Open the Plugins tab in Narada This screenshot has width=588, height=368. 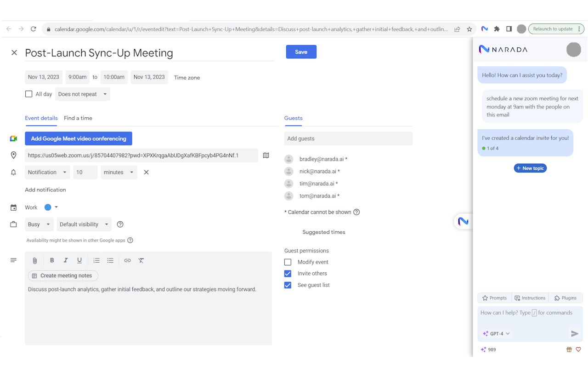[565, 298]
